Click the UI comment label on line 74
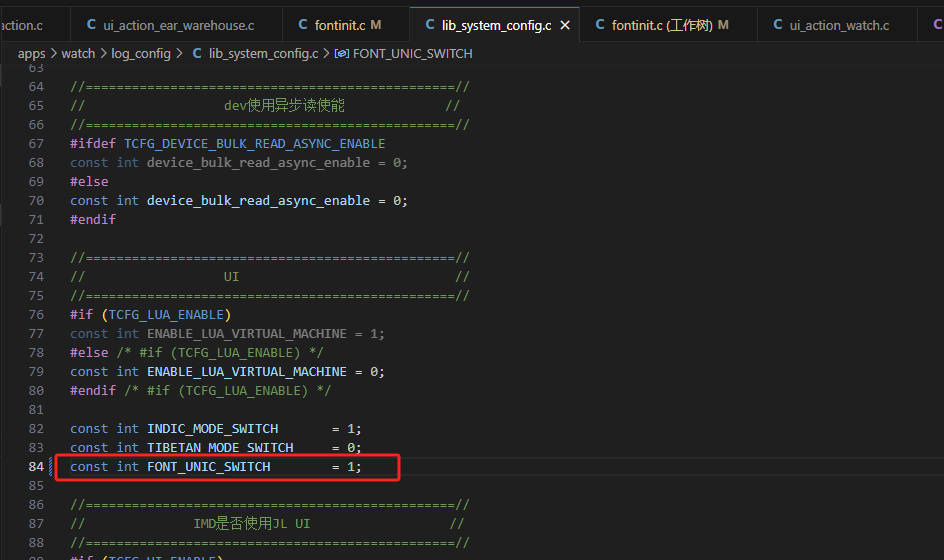Image resolution: width=944 pixels, height=560 pixels. 231,277
